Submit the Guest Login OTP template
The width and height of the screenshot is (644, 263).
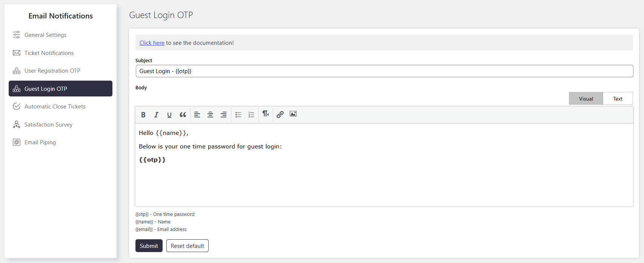point(149,246)
